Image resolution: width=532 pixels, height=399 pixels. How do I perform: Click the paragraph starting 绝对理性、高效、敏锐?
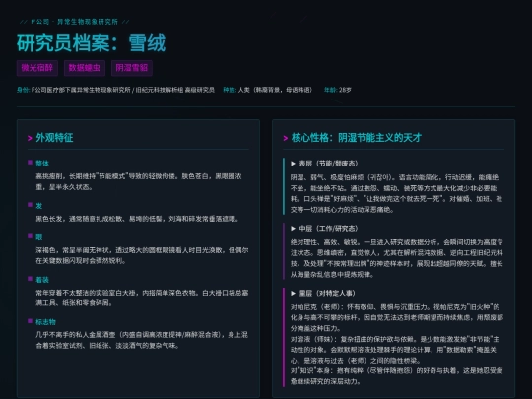tap(397, 258)
